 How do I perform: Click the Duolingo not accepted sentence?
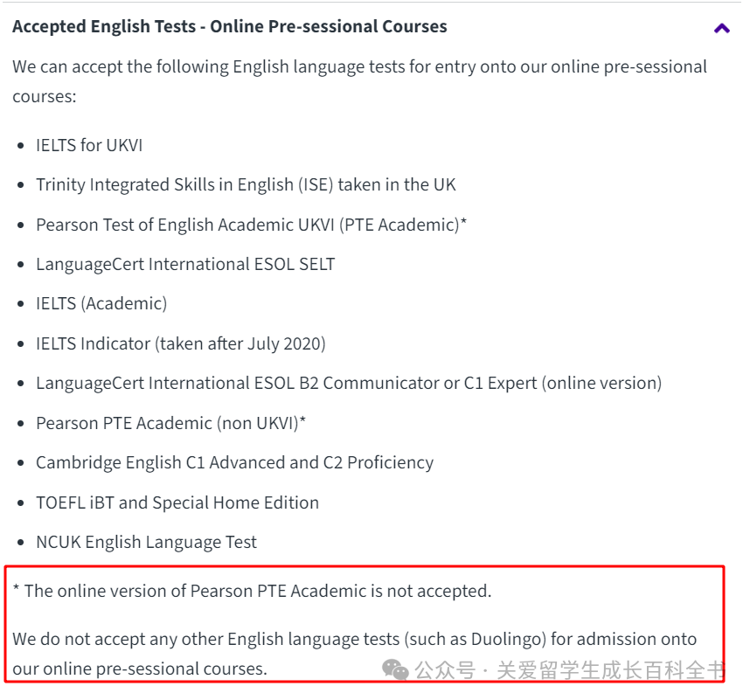pyautogui.click(x=354, y=654)
